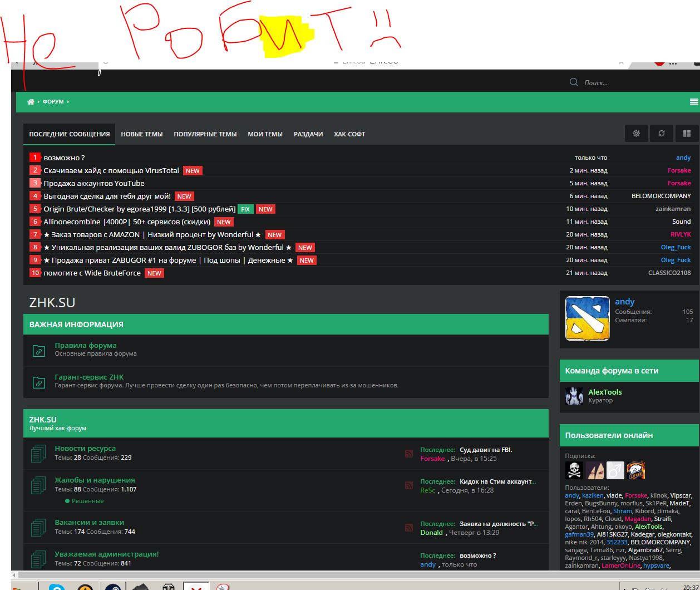Screen dimensions: 700x590
Task: Open the Новости ресурса forum
Action: coord(85,448)
